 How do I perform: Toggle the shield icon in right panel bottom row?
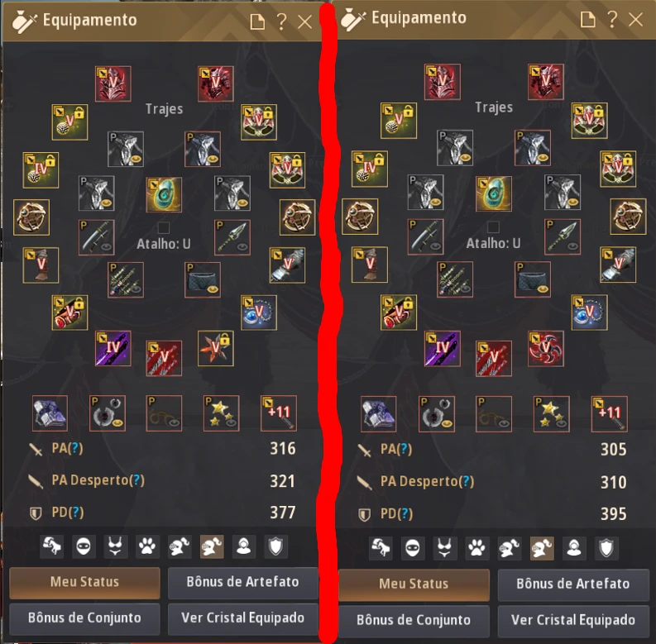coord(606,548)
